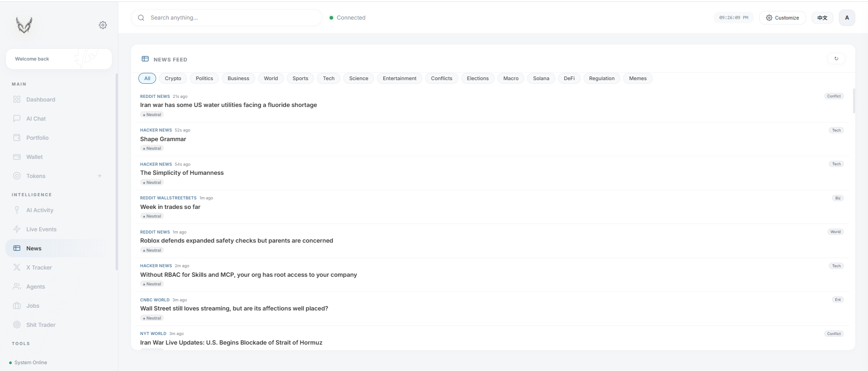Click the Live Events lightning icon

(17, 229)
